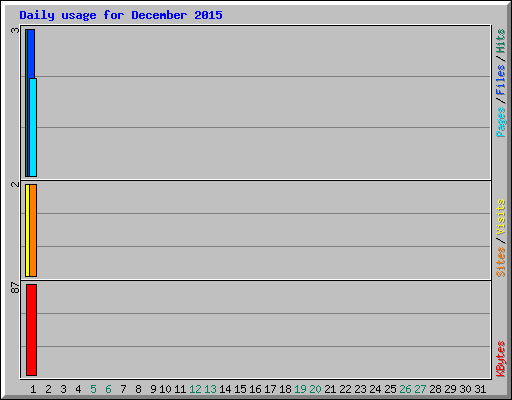
Task: Click the yellow Visits bar
Action: (27, 230)
